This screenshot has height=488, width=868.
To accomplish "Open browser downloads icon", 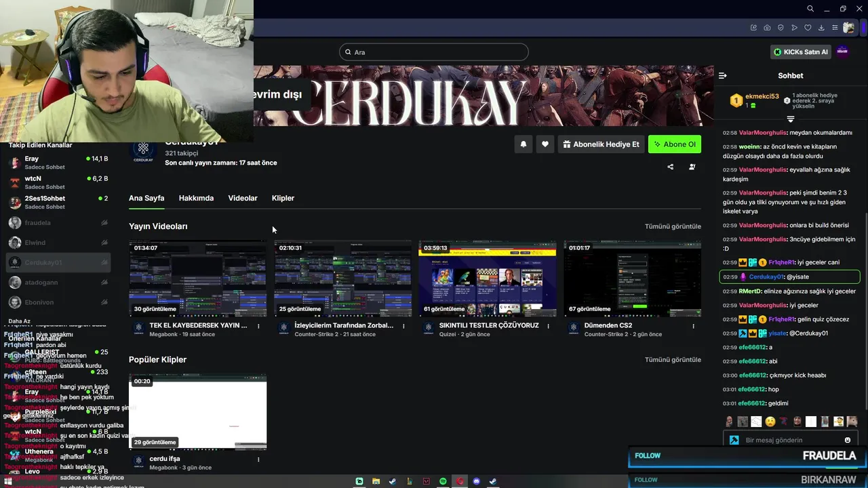I will tap(821, 28).
